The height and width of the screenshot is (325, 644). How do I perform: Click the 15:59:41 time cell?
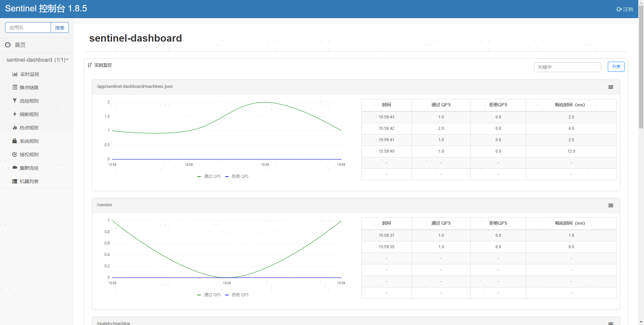[386, 140]
